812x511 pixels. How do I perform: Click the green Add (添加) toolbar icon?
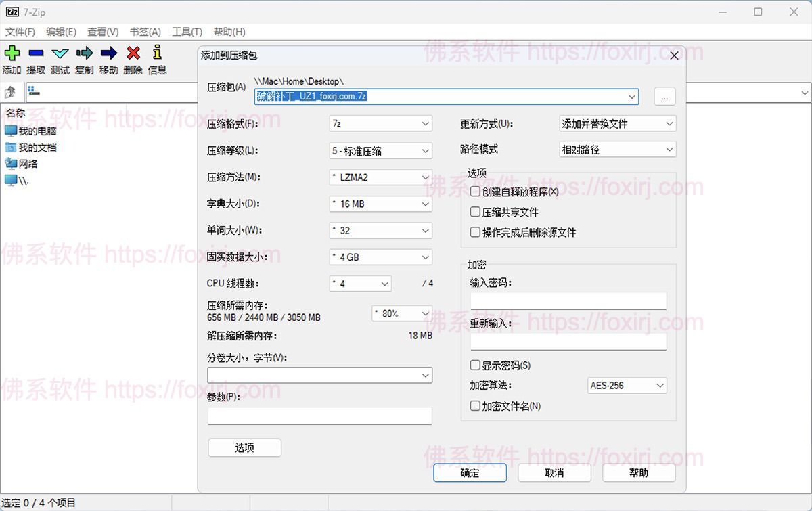click(12, 53)
